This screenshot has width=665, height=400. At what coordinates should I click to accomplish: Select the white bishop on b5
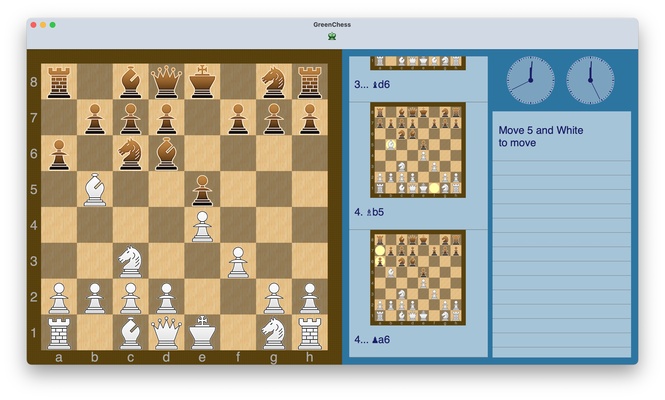[x=95, y=189]
